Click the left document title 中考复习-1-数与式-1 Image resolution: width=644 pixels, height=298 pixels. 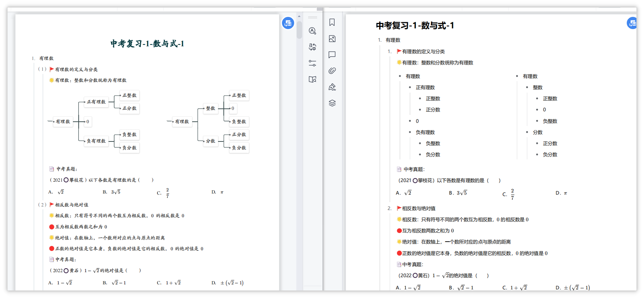(147, 44)
